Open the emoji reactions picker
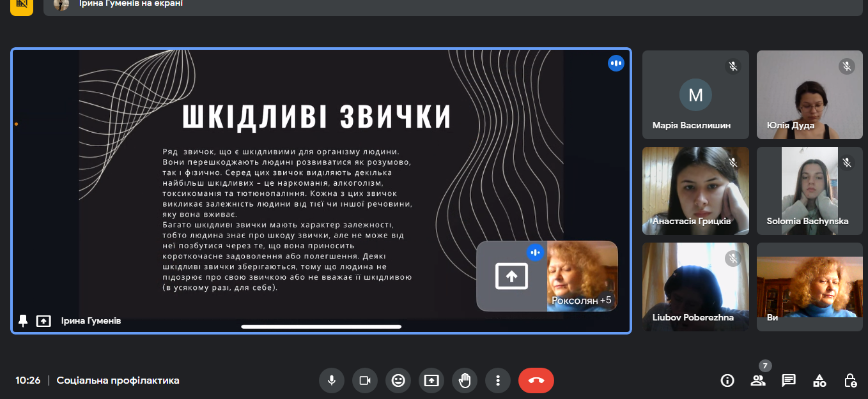Screen dimensions: 868x399 398,380
